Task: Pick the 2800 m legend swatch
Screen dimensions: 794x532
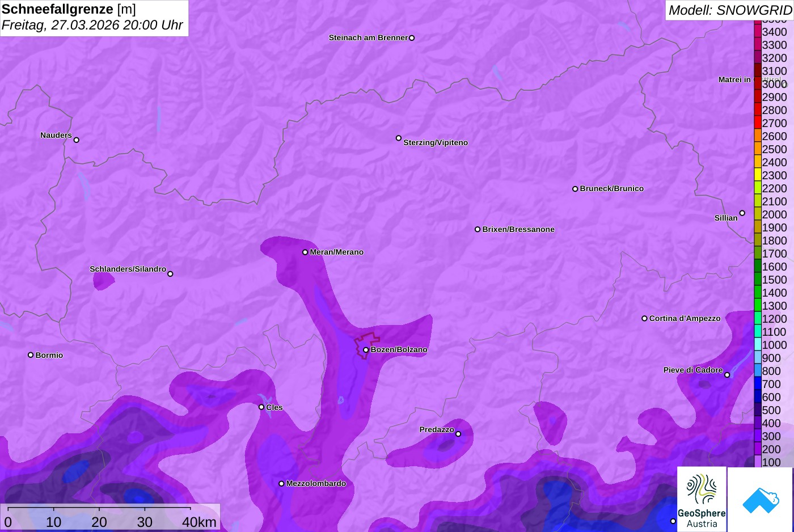Action: pos(758,109)
